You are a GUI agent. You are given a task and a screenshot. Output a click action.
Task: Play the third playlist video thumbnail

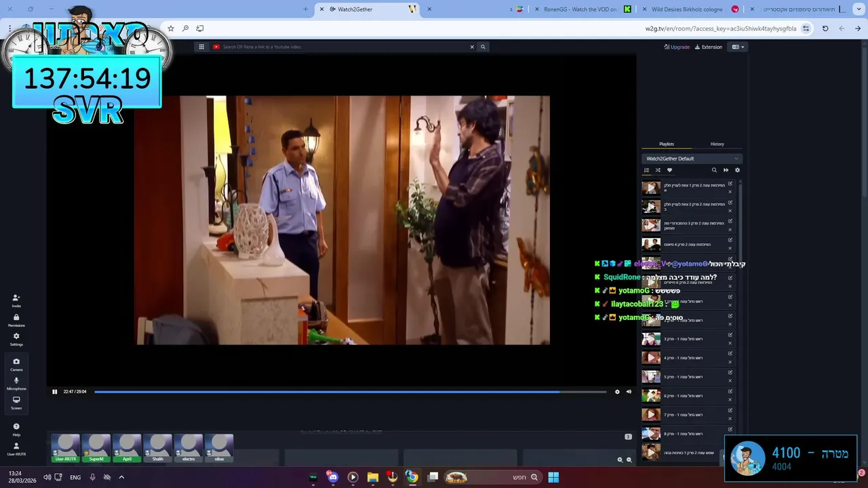pos(651,226)
